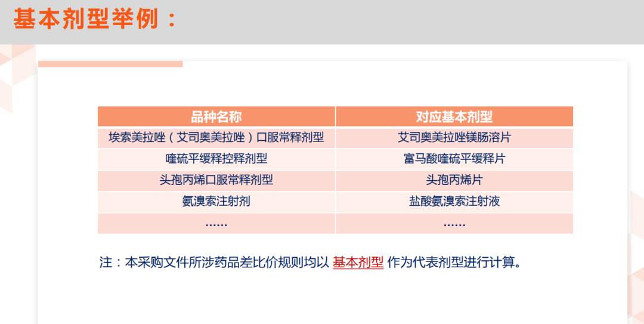
Task: Select the 盐酸氨溴索注射液 cell
Action: [x=454, y=202]
